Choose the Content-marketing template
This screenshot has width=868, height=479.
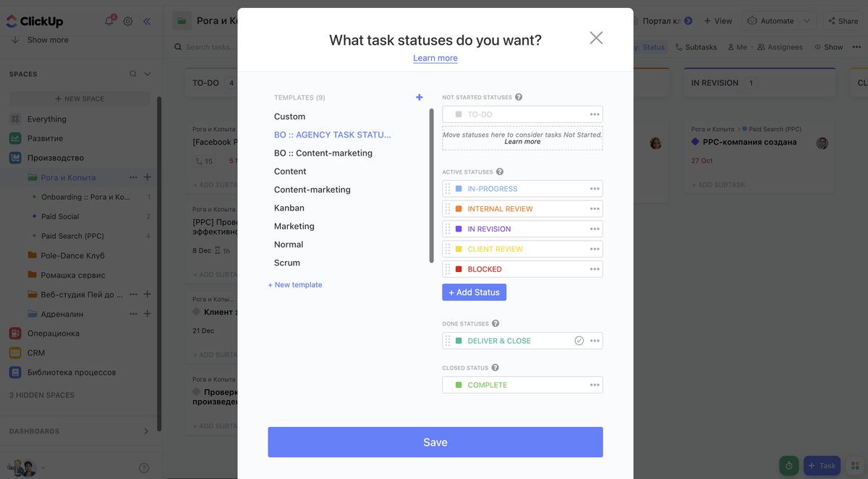(x=312, y=190)
